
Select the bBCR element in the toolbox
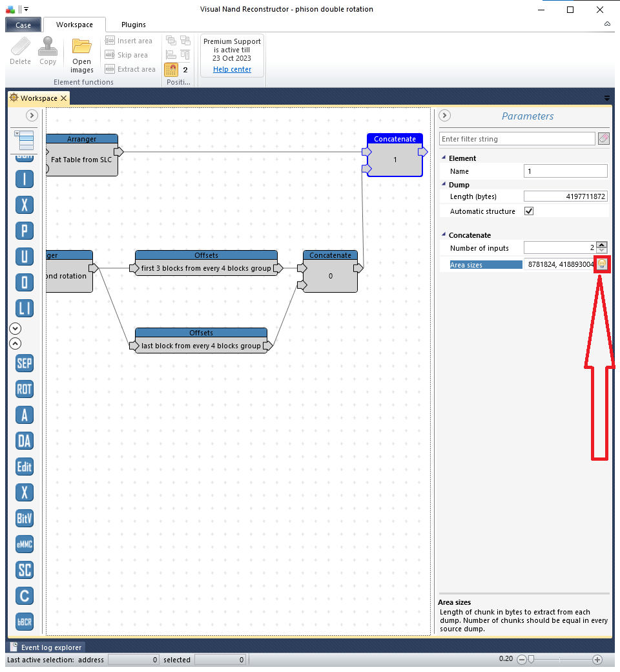tap(25, 622)
